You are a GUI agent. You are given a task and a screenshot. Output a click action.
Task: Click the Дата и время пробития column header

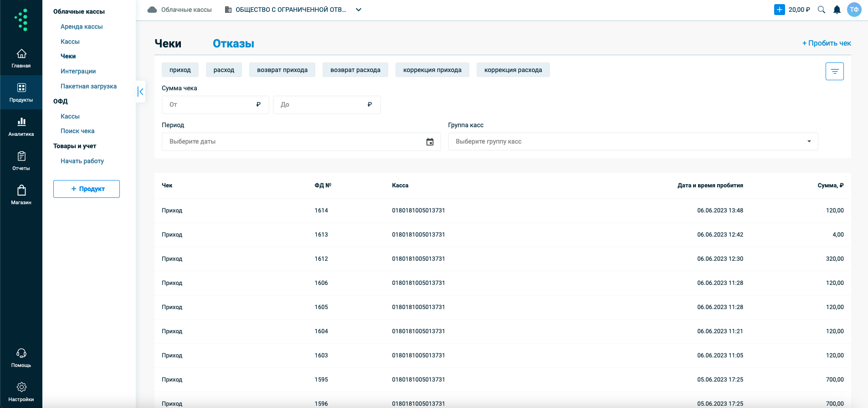[710, 186]
